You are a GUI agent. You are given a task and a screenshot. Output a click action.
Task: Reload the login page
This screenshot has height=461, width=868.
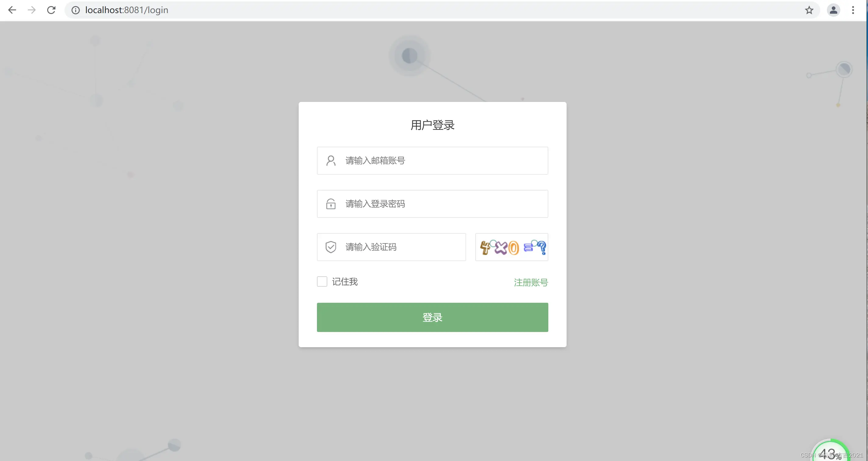[51, 10]
